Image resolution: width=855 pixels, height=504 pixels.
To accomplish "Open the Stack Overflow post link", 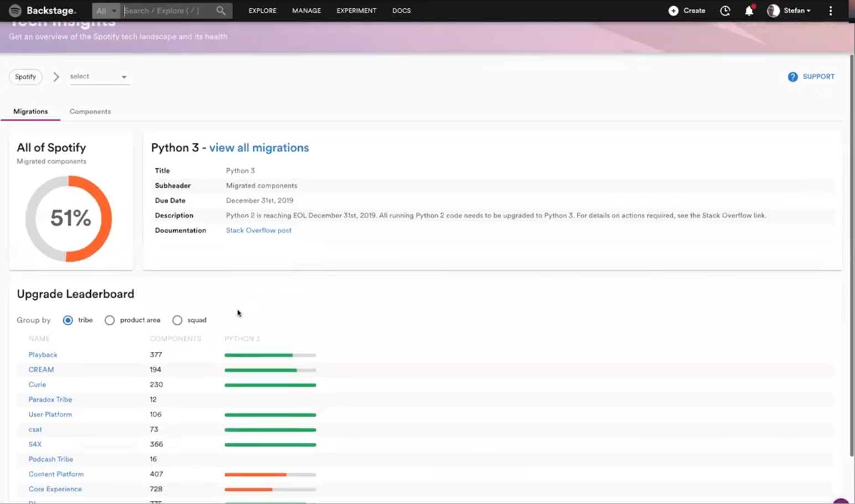I will (258, 230).
